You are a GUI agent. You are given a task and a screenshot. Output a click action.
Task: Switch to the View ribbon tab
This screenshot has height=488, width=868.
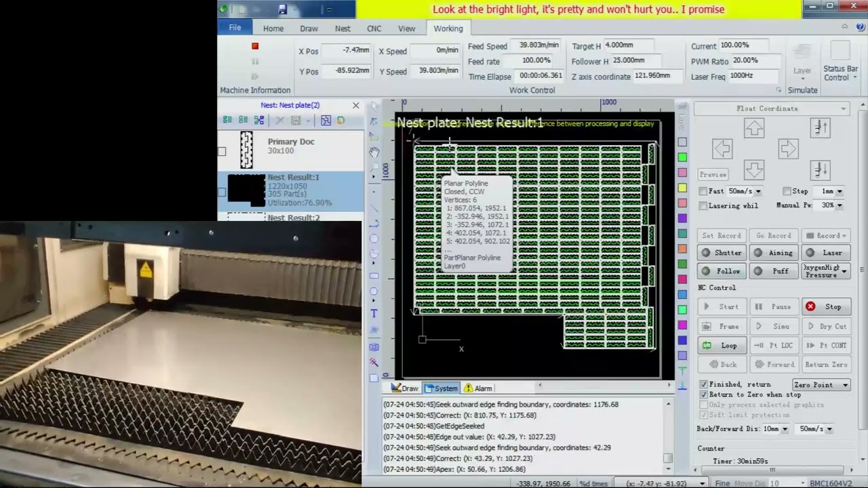(x=407, y=28)
